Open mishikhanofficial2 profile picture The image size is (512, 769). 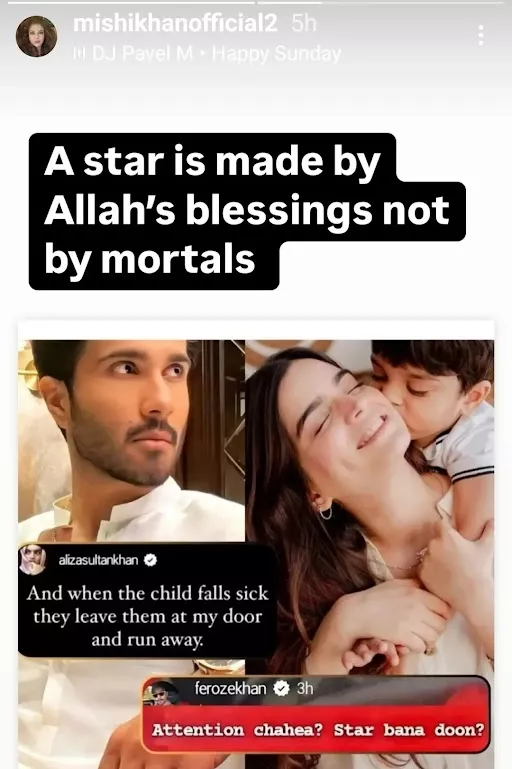[x=36, y=36]
